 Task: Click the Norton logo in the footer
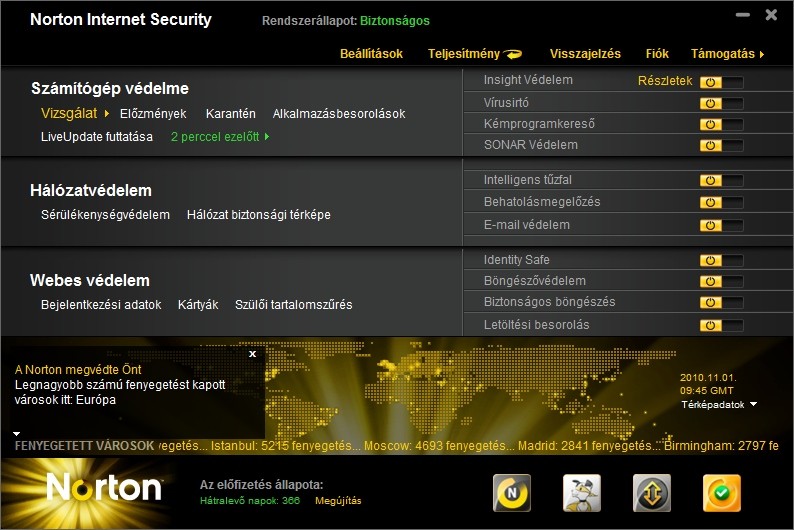(104, 488)
